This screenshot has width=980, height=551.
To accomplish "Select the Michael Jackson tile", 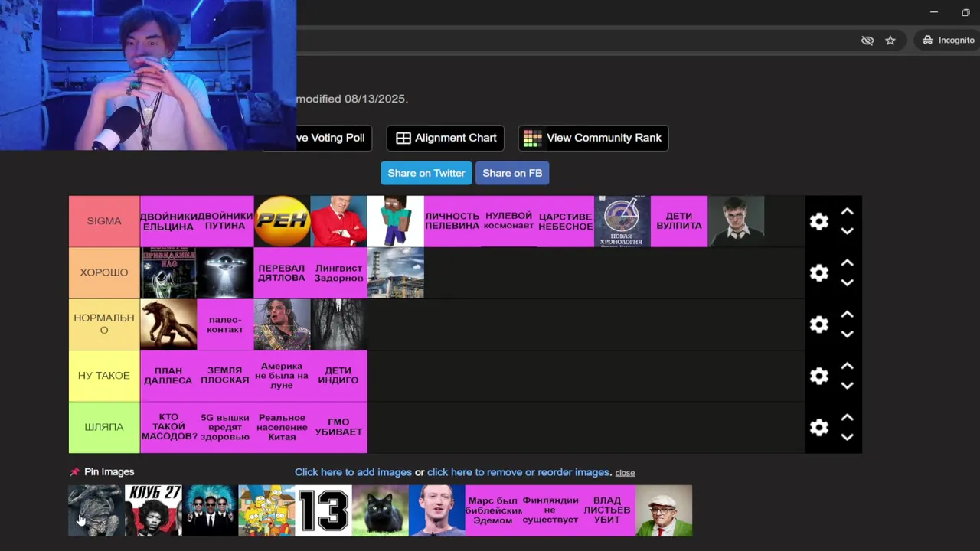I will click(283, 324).
